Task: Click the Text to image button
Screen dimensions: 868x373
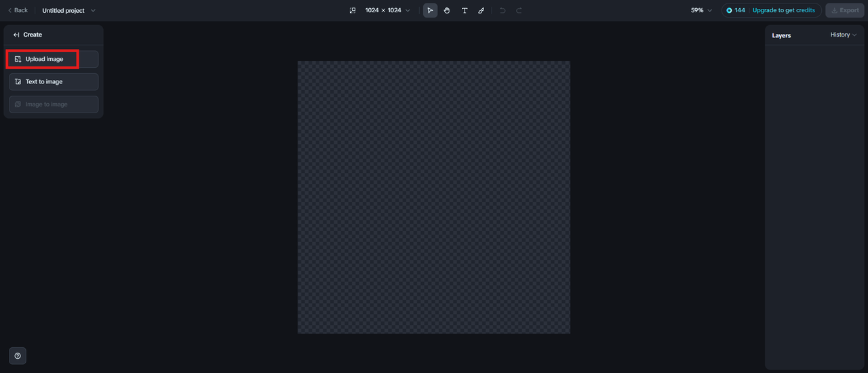Action: point(54,81)
